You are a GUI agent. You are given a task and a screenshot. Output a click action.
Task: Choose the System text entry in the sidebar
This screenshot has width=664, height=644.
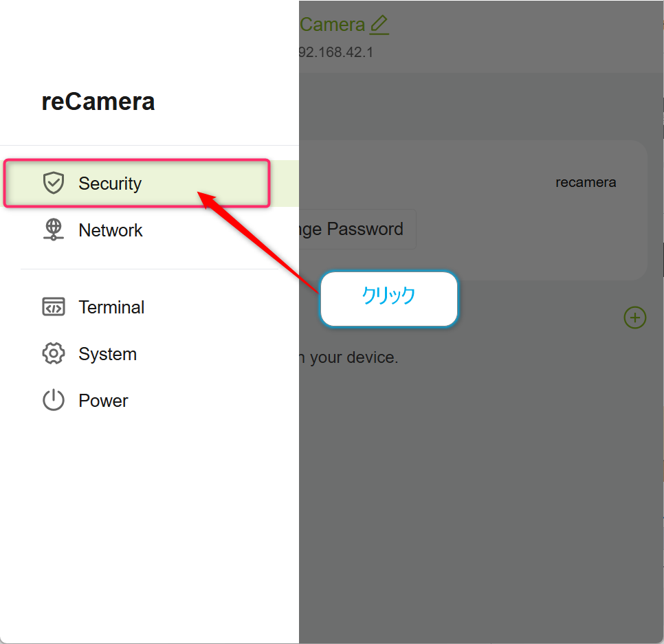[107, 355]
